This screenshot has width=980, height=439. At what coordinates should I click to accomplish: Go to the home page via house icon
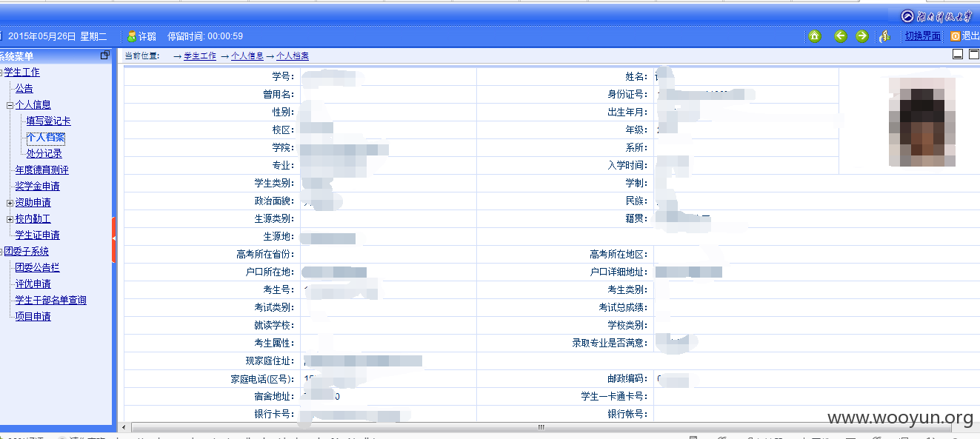tap(815, 36)
